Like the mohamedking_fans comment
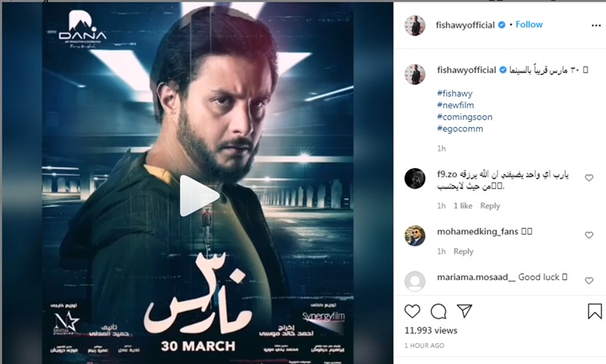Viewport: 606px width, 364px height. click(588, 235)
